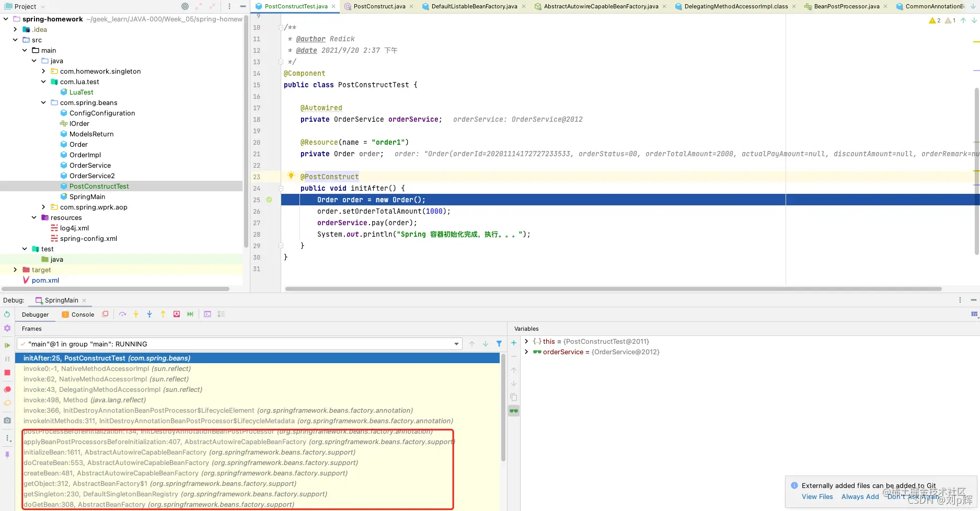The height and width of the screenshot is (511, 980).
Task: Open pom.xml in project tree
Action: (45, 280)
